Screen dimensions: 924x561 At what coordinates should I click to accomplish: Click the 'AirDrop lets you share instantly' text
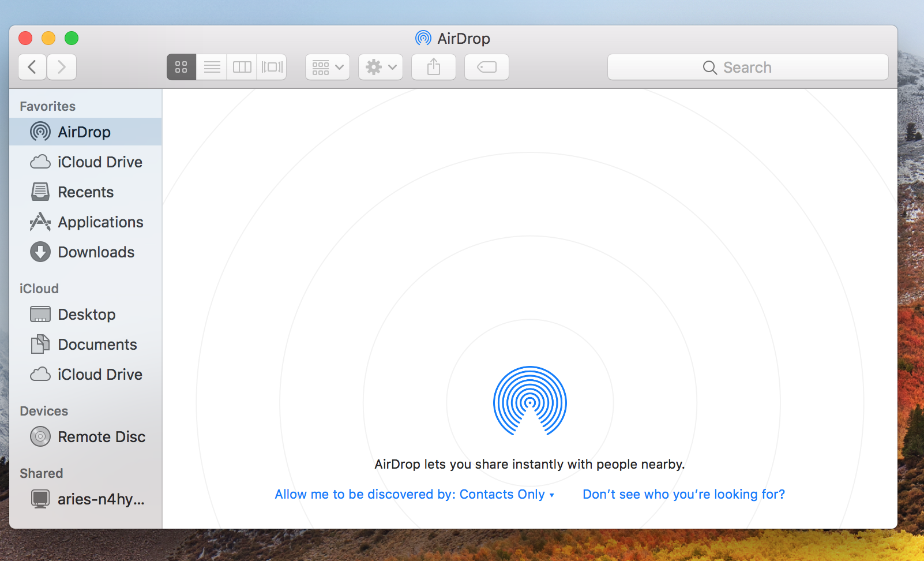click(529, 464)
